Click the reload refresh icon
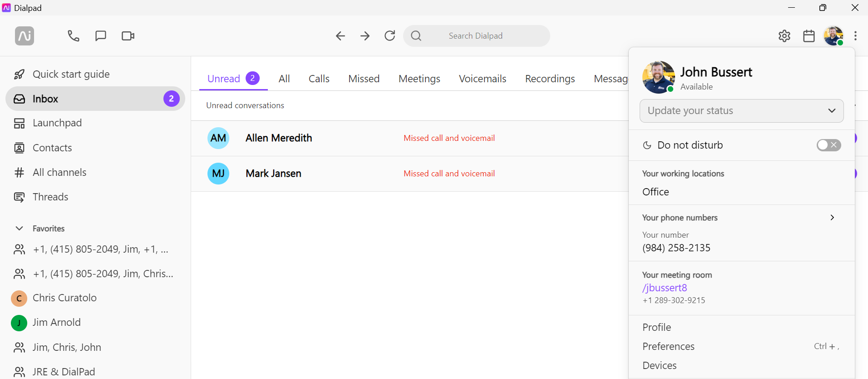 390,36
